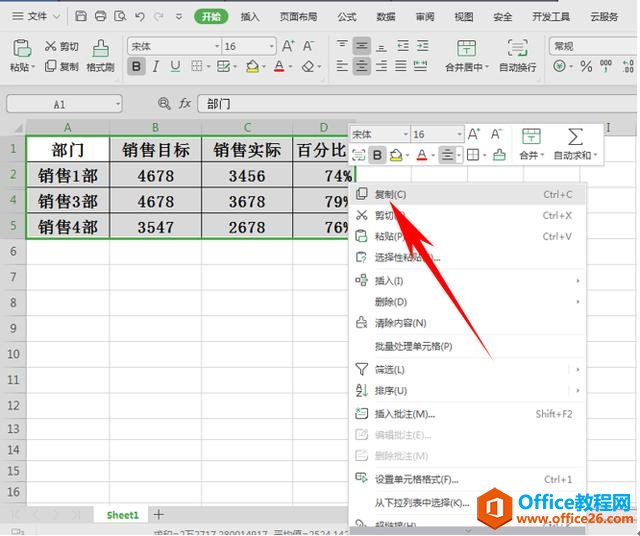Click the red font color button in ribbon
Image resolution: width=640 pixels, height=536 pixels.
coord(281,67)
